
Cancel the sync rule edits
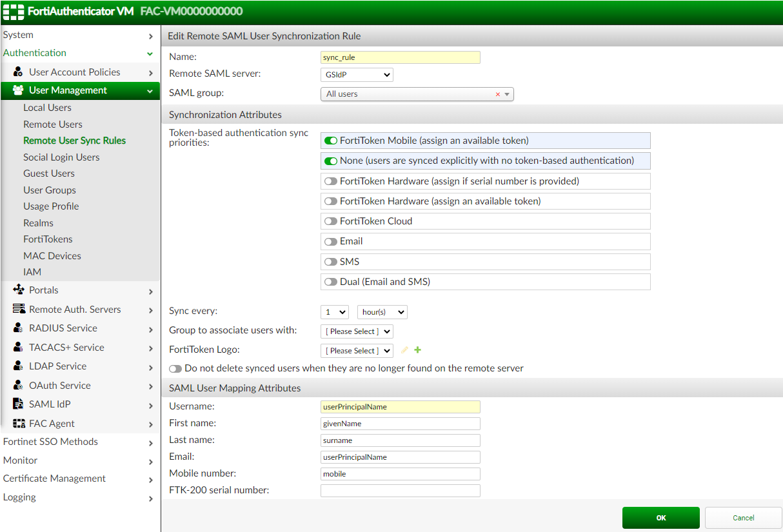pyautogui.click(x=742, y=517)
